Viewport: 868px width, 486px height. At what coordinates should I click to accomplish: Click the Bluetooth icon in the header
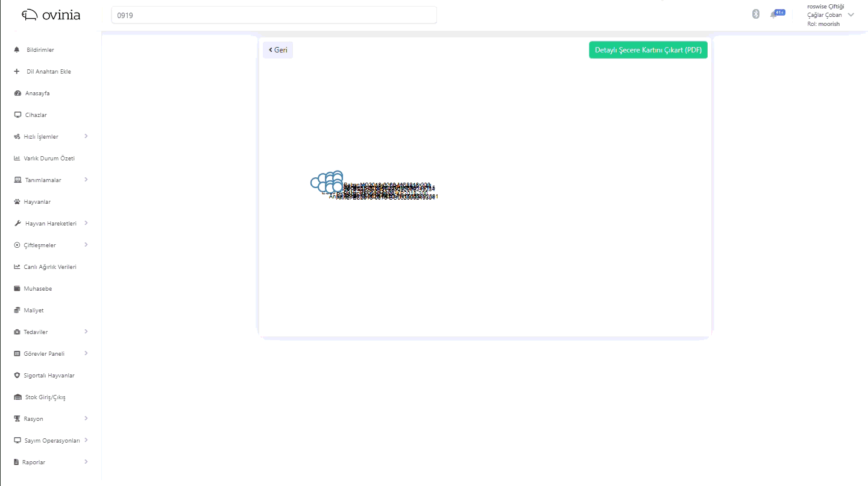(x=756, y=14)
